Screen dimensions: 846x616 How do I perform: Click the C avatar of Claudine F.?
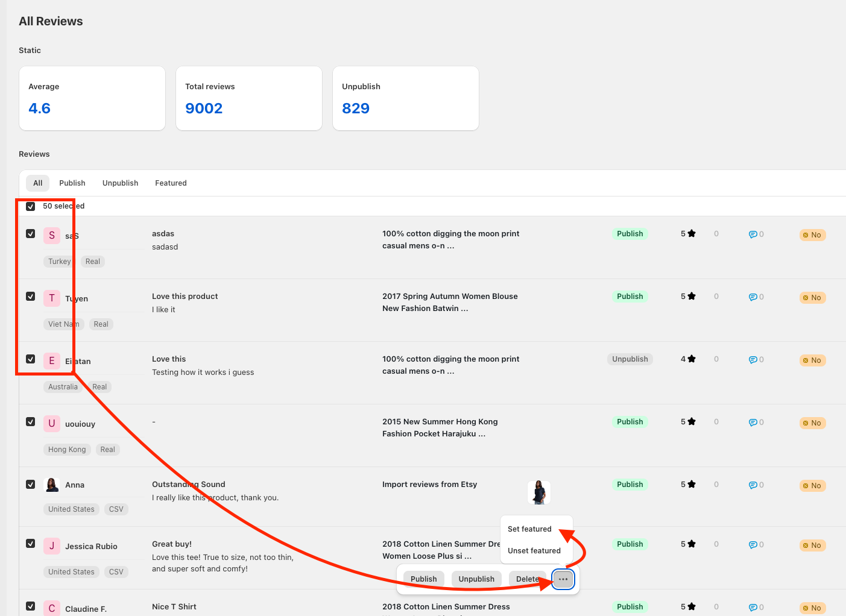52,608
